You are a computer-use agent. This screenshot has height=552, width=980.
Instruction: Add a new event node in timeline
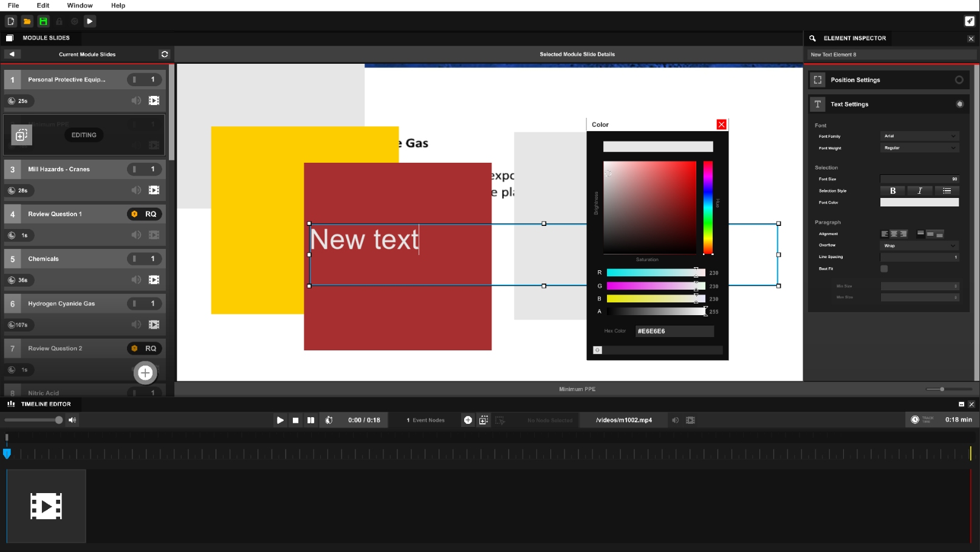pyautogui.click(x=468, y=420)
